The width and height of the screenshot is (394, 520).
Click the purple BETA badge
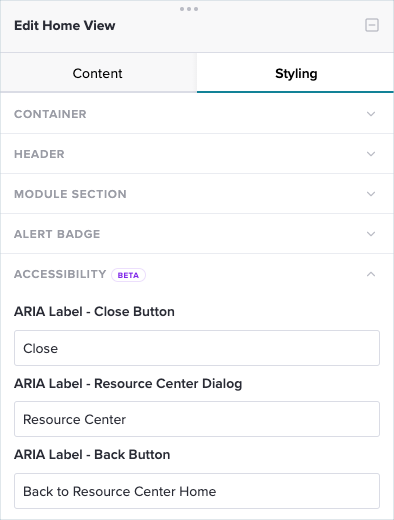coord(128,275)
